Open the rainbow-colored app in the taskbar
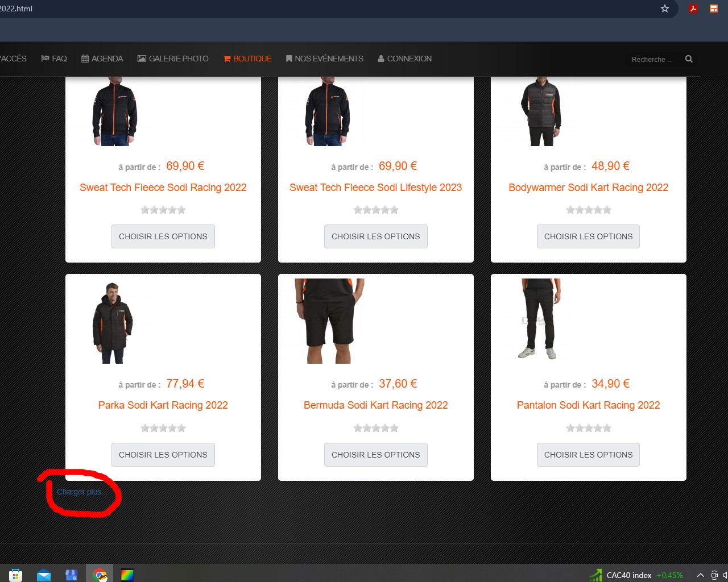The height and width of the screenshot is (582, 728). point(127,575)
